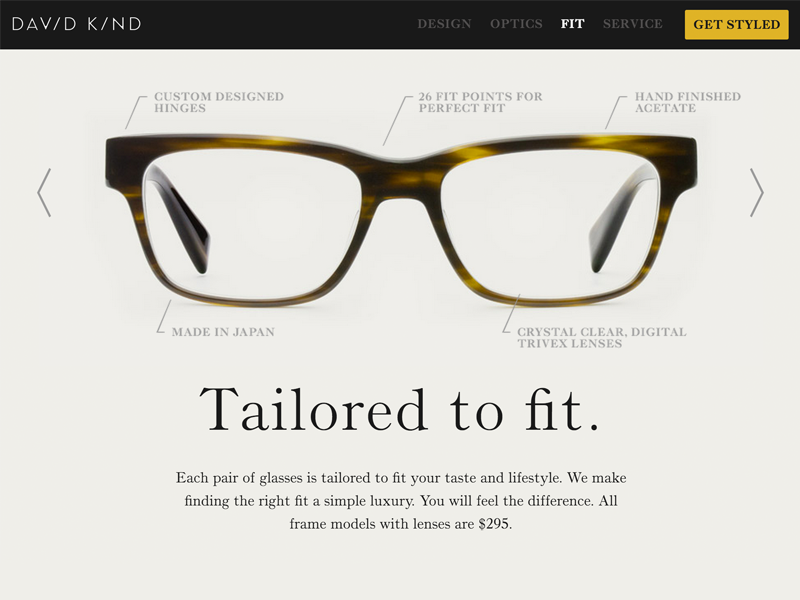Select the Fit navigation tab
The height and width of the screenshot is (600, 800).
click(x=572, y=24)
